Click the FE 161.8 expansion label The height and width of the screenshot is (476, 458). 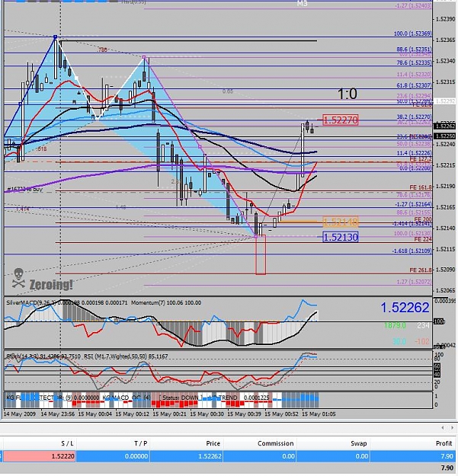[x=421, y=187]
